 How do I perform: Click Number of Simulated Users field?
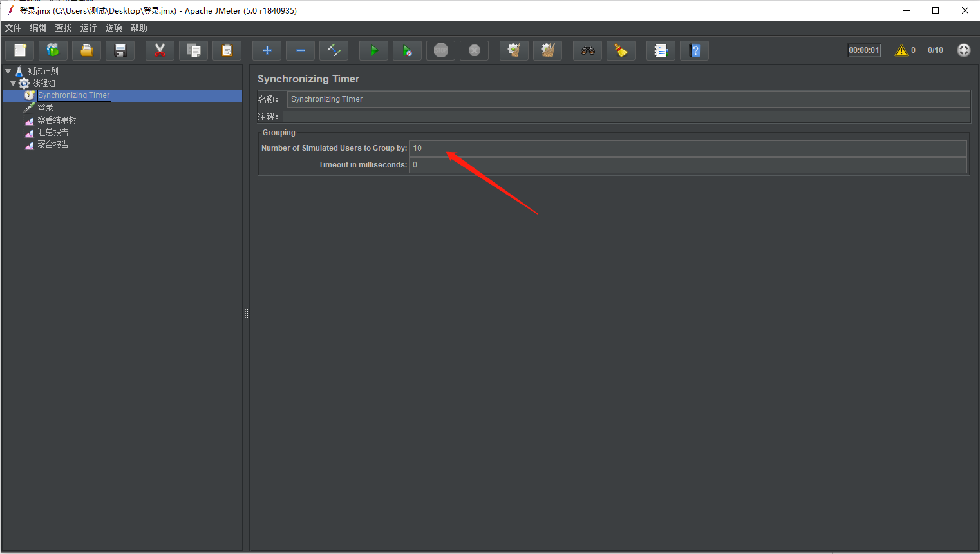pos(688,148)
